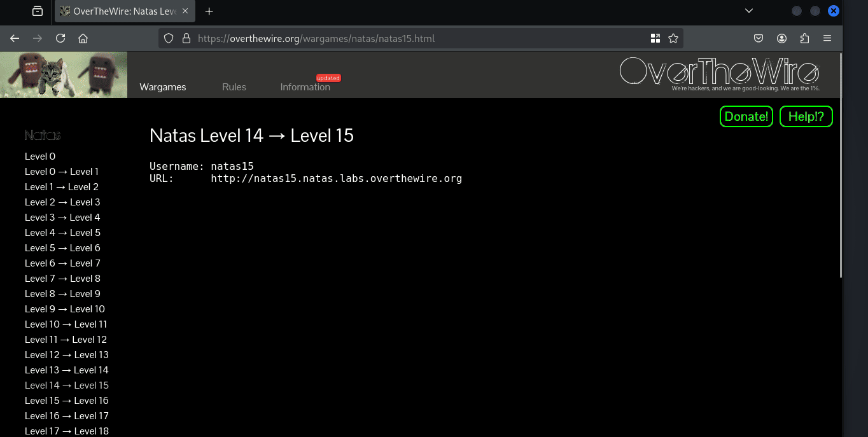868x437 pixels.
Task: Open Level 0 → Level 1
Action: pos(62,172)
